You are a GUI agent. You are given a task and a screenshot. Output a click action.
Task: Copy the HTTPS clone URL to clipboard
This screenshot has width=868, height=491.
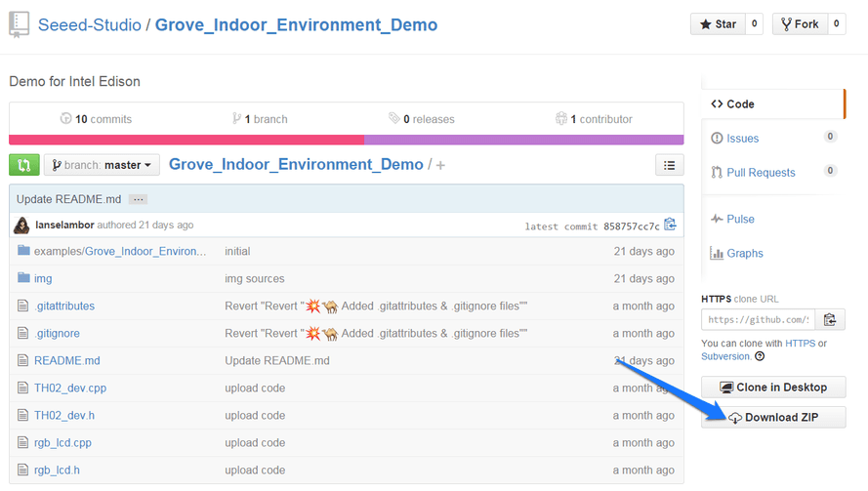click(830, 319)
